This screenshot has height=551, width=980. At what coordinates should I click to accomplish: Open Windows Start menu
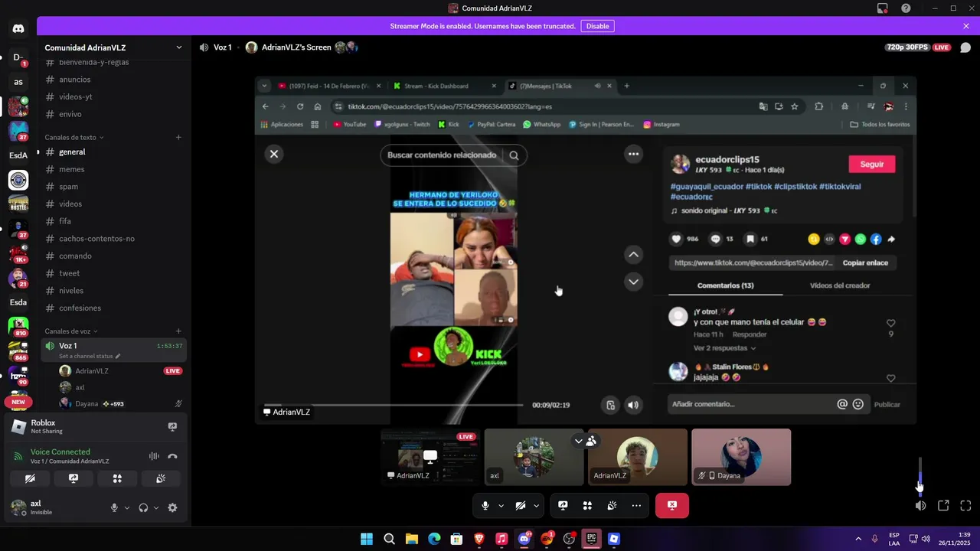(x=367, y=539)
